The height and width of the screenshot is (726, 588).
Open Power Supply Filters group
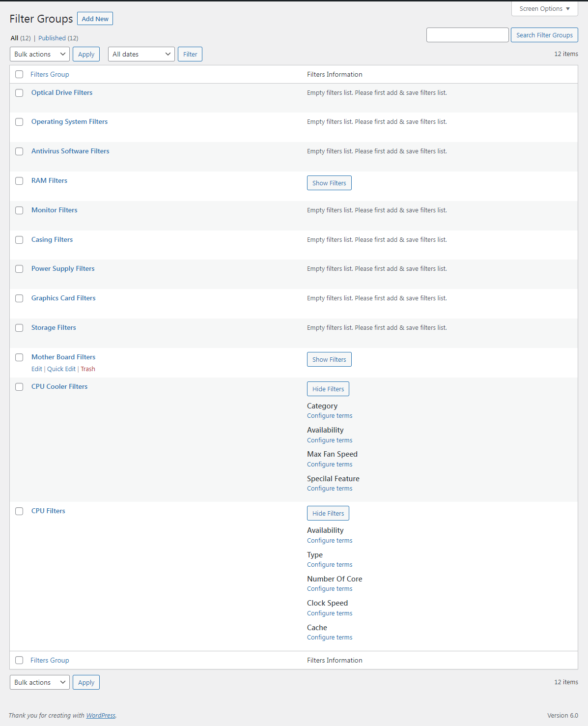(63, 268)
